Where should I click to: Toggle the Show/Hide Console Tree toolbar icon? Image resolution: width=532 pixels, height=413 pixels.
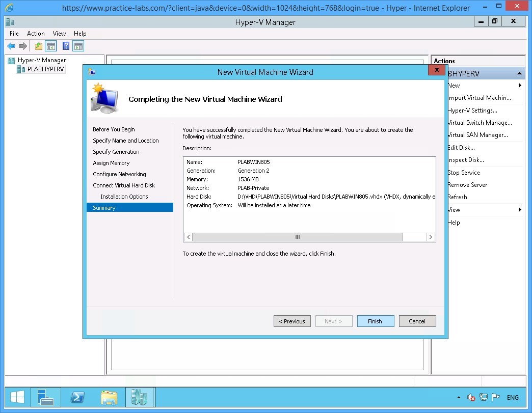click(x=51, y=46)
